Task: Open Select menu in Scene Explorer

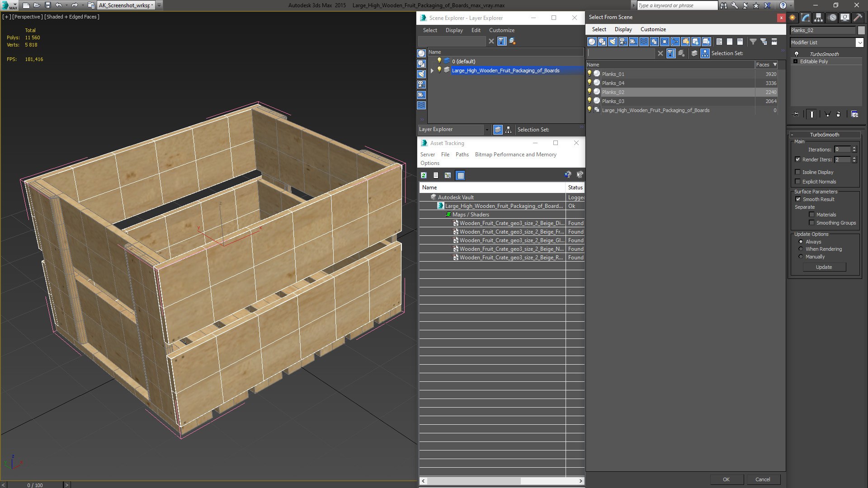Action: click(x=430, y=30)
